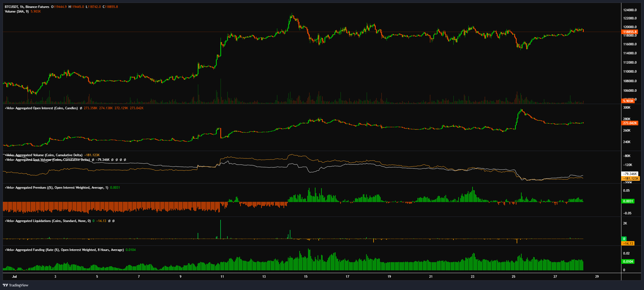Click the -0.05 premium axis label
Image resolution: width=644 pixels, height=290 pixels.
point(627,213)
